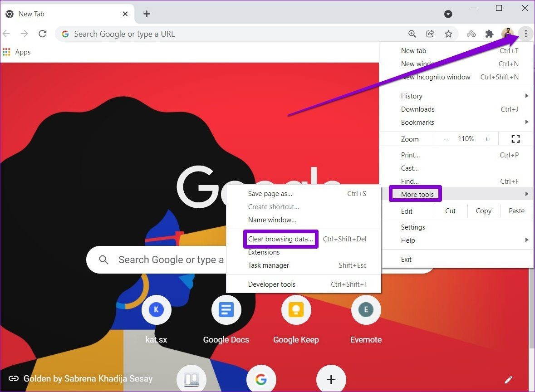
Task: Select 'Find...' in the menu
Action: (x=456, y=181)
